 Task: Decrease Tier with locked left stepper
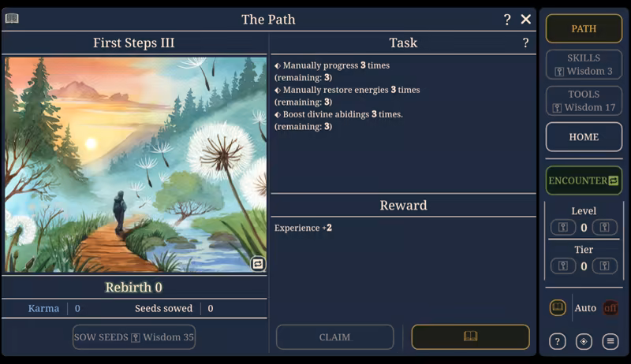[563, 266]
